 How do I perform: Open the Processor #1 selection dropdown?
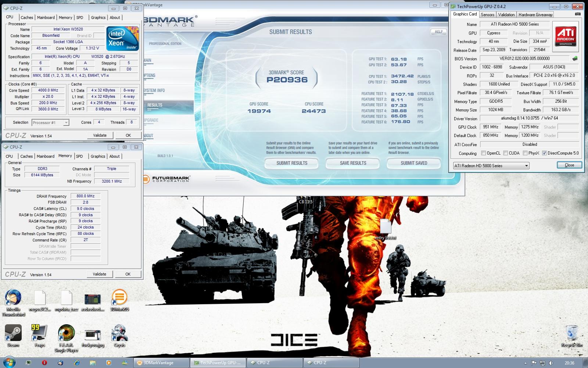point(50,123)
